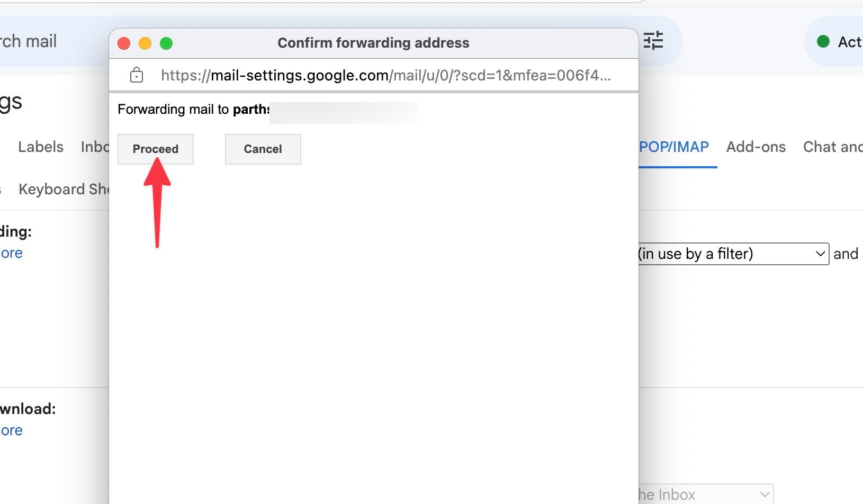Click 'Learn more' link in the download section
This screenshot has height=504, width=863.
click(x=11, y=430)
